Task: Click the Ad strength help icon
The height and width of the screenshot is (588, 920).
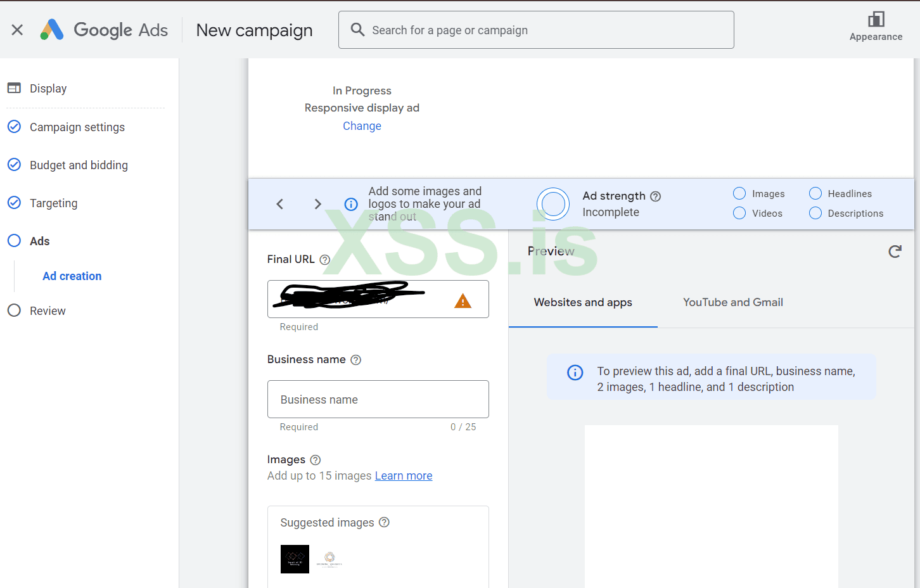Action: click(656, 196)
